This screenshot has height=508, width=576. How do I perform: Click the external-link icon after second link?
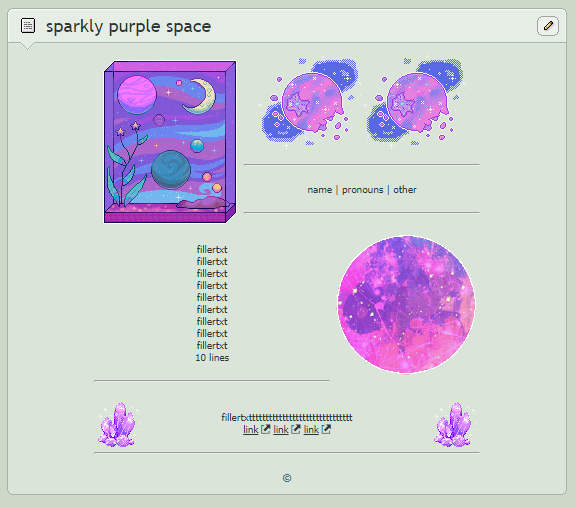pyautogui.click(x=296, y=429)
